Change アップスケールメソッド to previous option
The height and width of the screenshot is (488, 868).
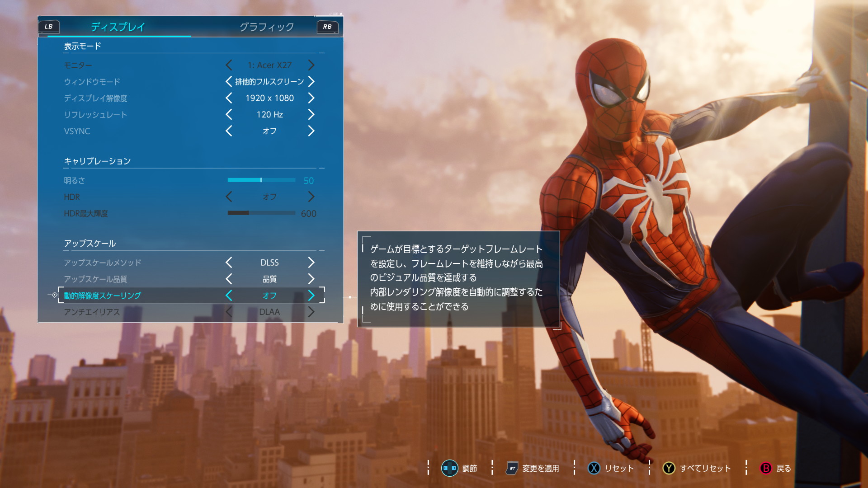pyautogui.click(x=229, y=263)
